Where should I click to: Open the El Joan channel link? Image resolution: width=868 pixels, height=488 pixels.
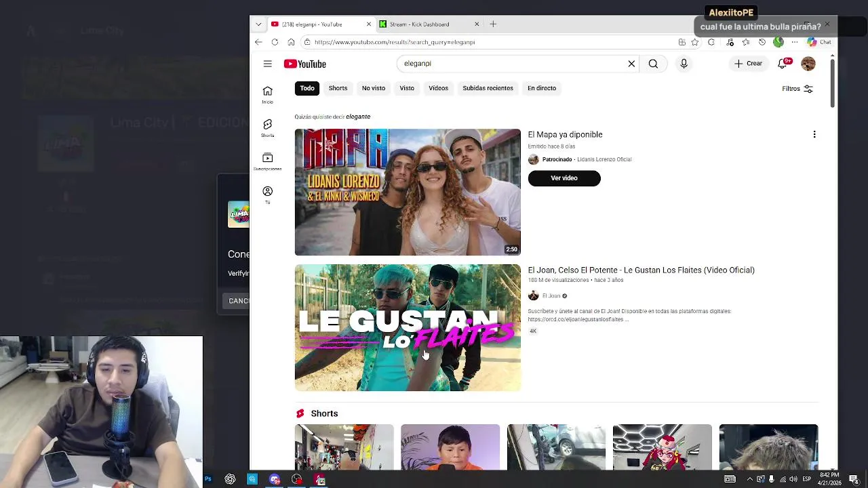(551, 296)
